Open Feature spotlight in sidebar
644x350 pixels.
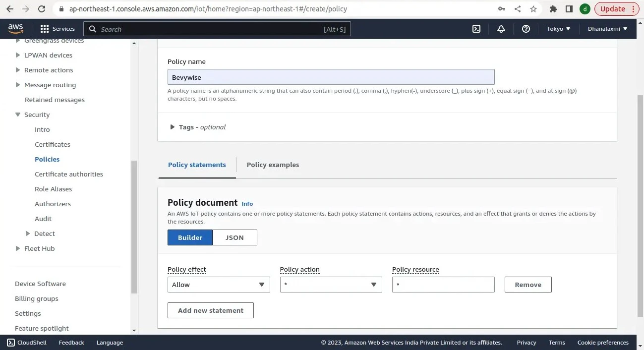click(42, 328)
